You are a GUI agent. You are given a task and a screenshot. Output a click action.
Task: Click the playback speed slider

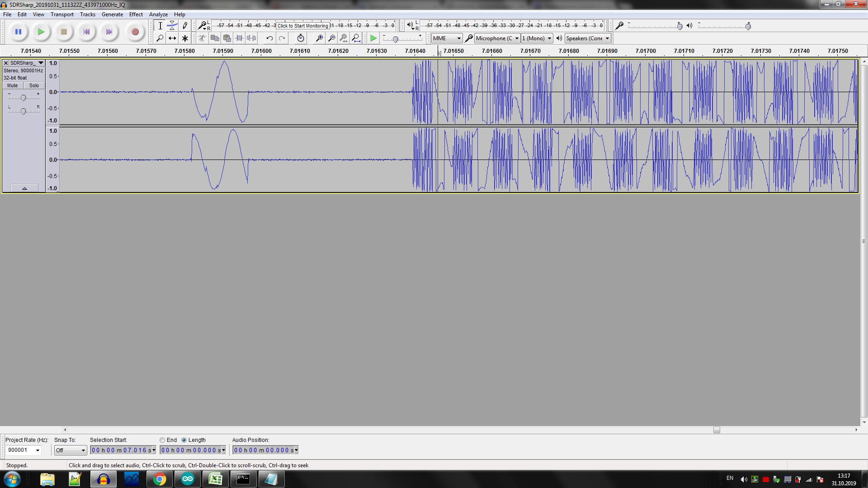point(396,39)
